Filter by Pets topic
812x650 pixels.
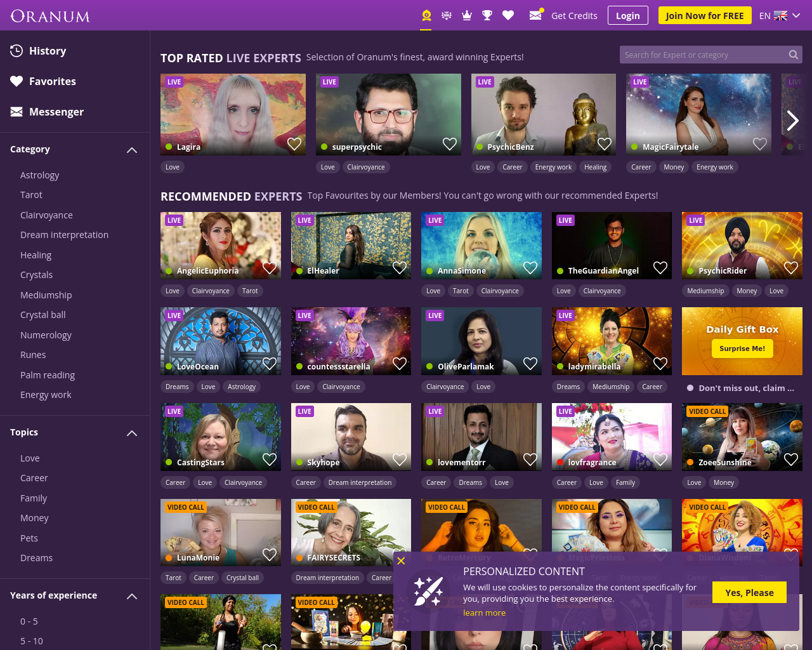(x=29, y=538)
